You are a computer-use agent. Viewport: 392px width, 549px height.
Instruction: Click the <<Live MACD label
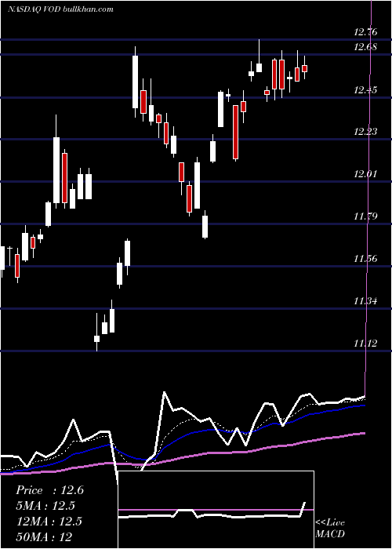pos(330,528)
